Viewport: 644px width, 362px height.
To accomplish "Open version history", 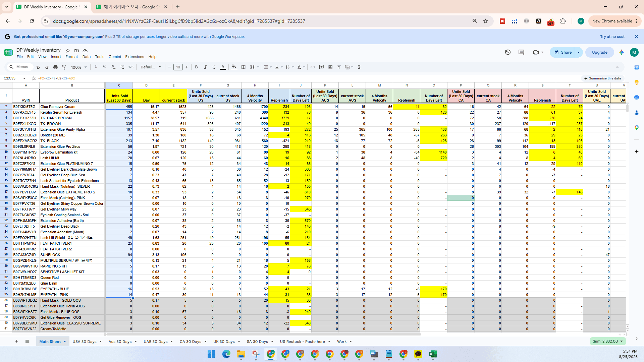I will [x=508, y=52].
